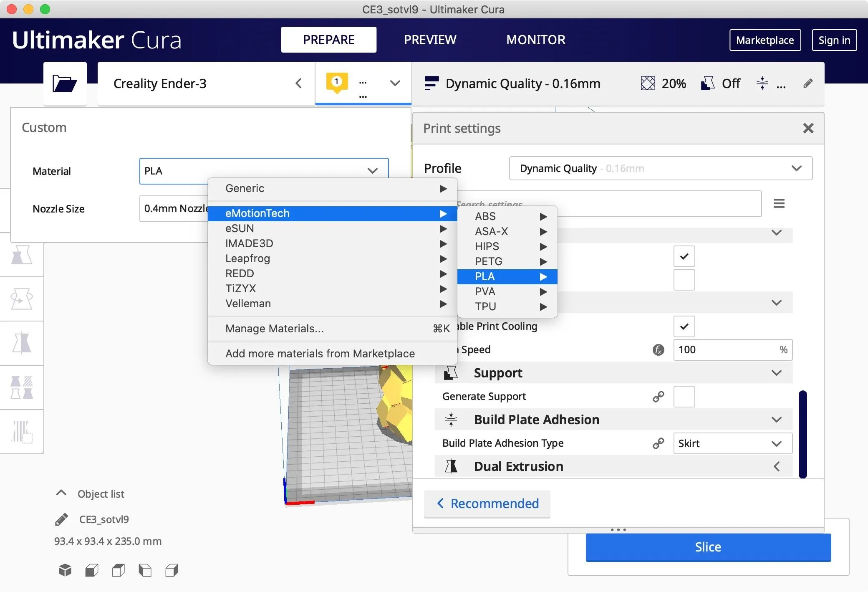Open eMotionTech TPU submenu

[507, 306]
